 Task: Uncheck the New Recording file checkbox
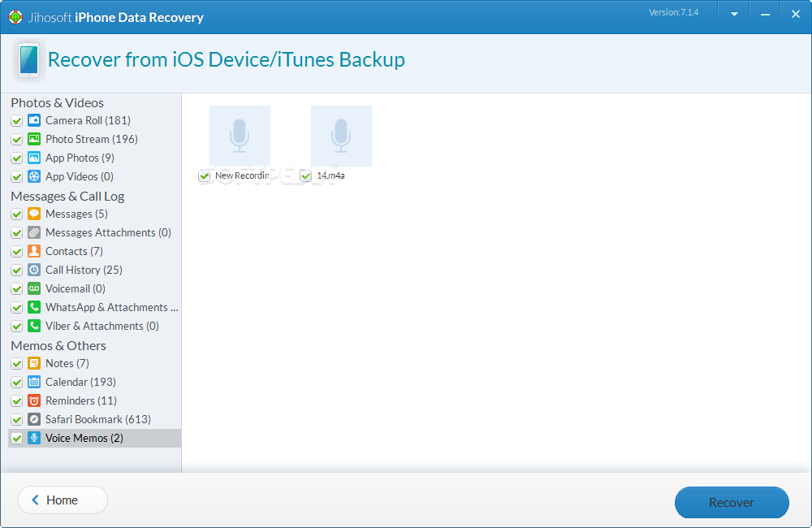(204, 175)
